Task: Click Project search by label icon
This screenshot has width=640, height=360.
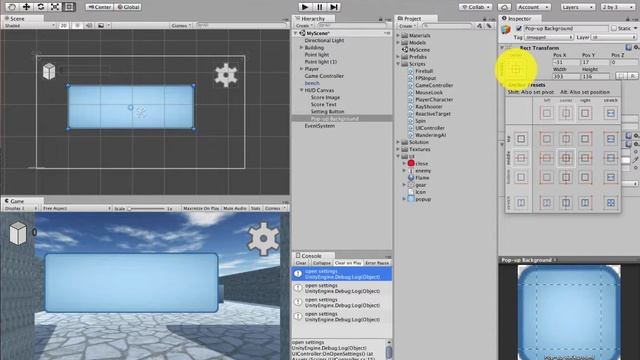Action: [x=489, y=26]
